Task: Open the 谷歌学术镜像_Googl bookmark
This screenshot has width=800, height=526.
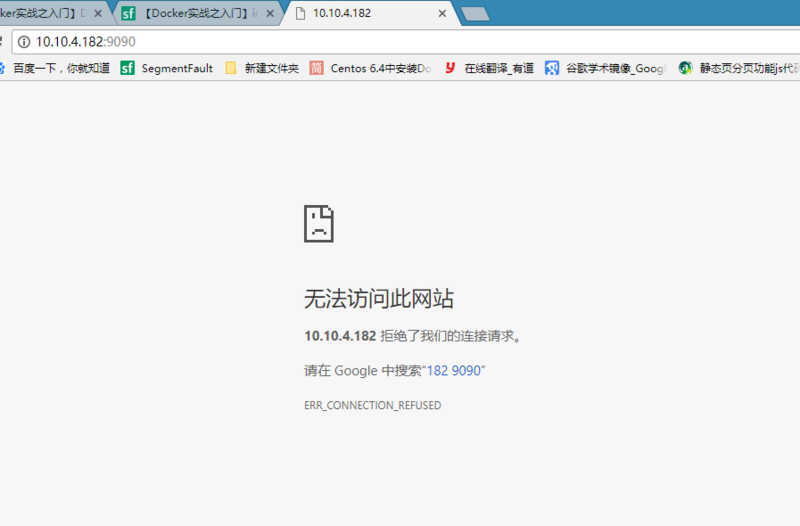Action: pyautogui.click(x=616, y=68)
